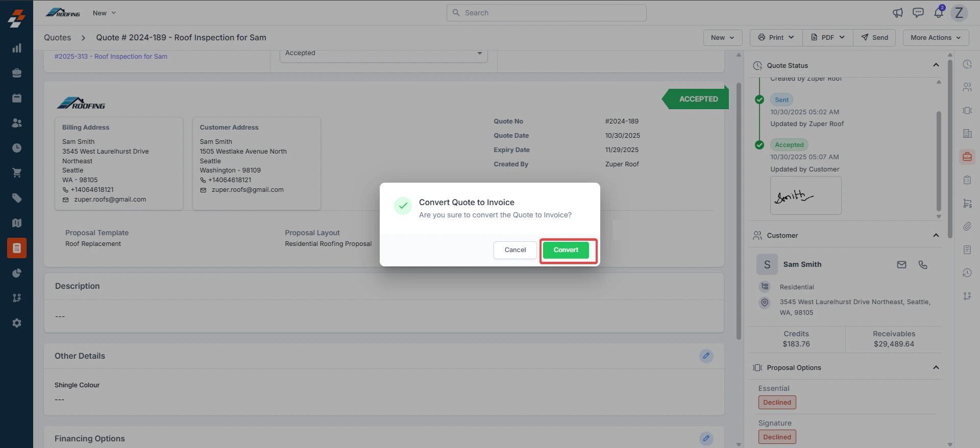
Task: Open the pie chart reports sidebar icon
Action: [17, 273]
